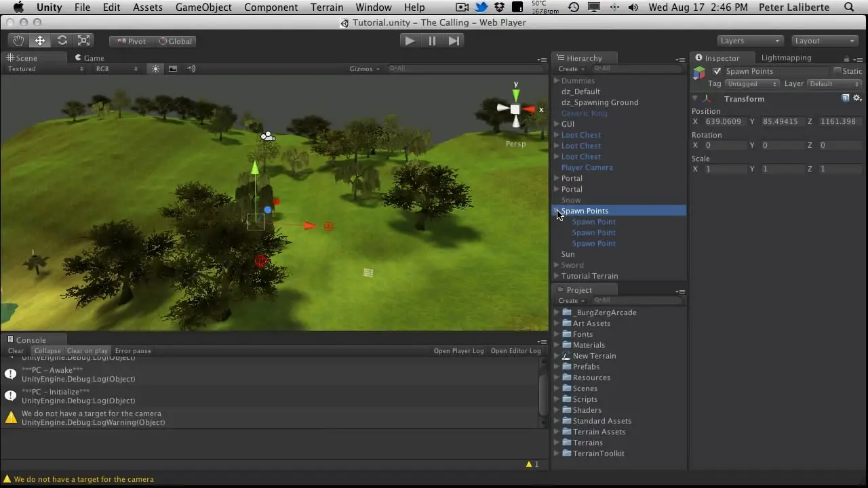Toggle the Collapse console button
The image size is (868, 488).
[47, 351]
